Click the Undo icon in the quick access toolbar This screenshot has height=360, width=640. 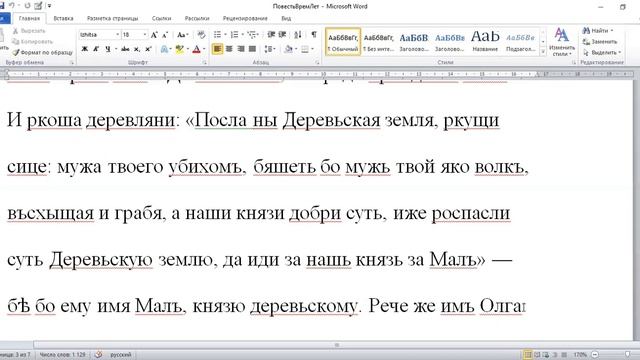(x=11, y=6)
